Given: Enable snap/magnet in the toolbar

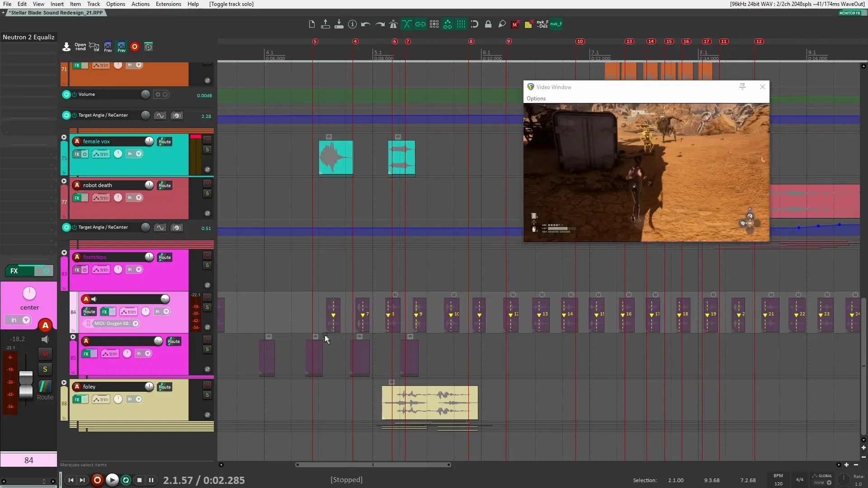Looking at the screenshot, I should [x=474, y=24].
